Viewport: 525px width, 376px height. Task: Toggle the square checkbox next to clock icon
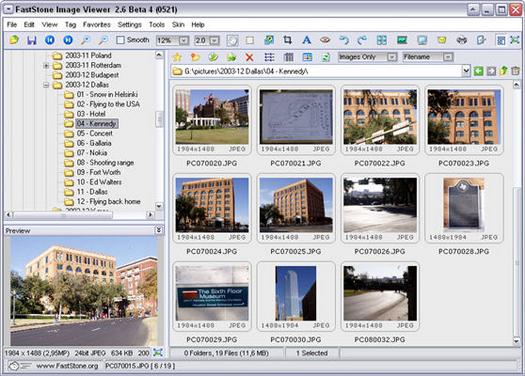pyautogui.click(x=249, y=40)
